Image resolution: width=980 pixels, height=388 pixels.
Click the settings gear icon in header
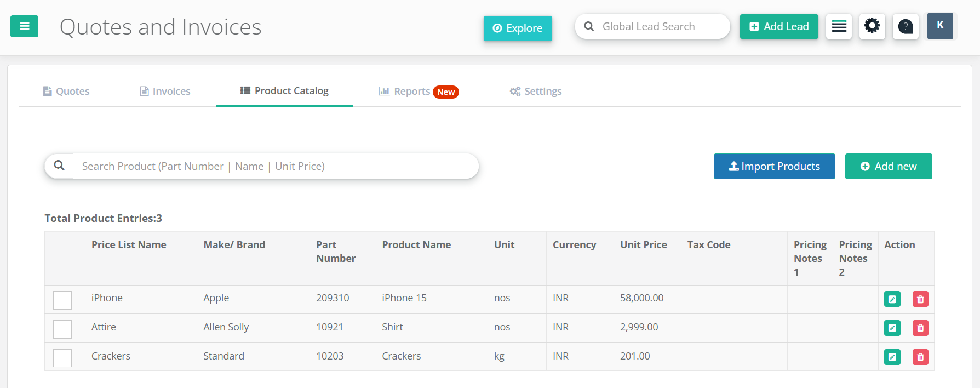click(x=872, y=26)
